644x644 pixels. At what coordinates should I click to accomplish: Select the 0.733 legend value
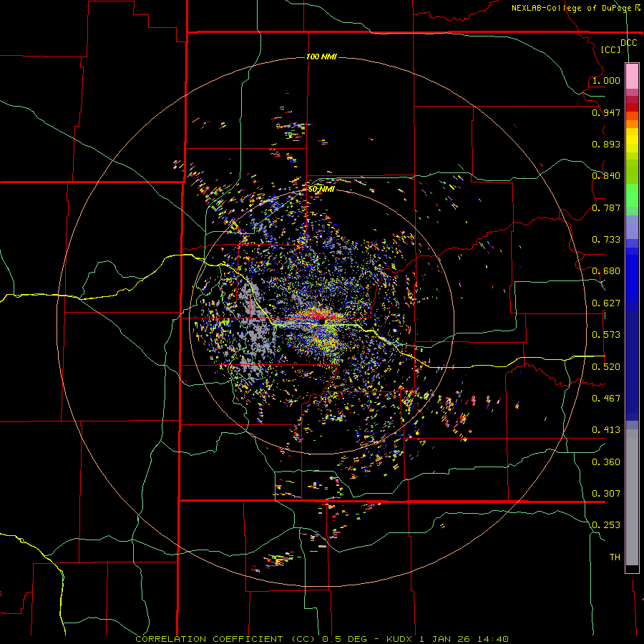click(x=606, y=240)
